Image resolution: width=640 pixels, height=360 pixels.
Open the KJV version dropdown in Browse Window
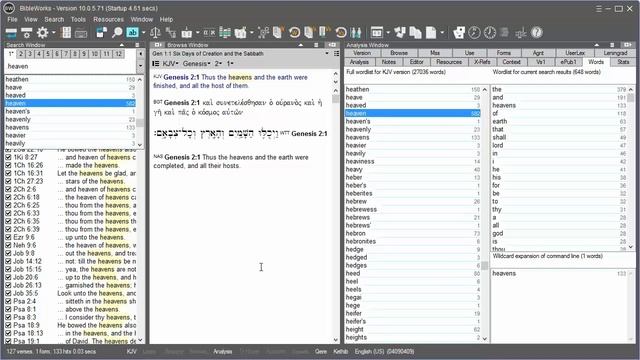[171, 63]
